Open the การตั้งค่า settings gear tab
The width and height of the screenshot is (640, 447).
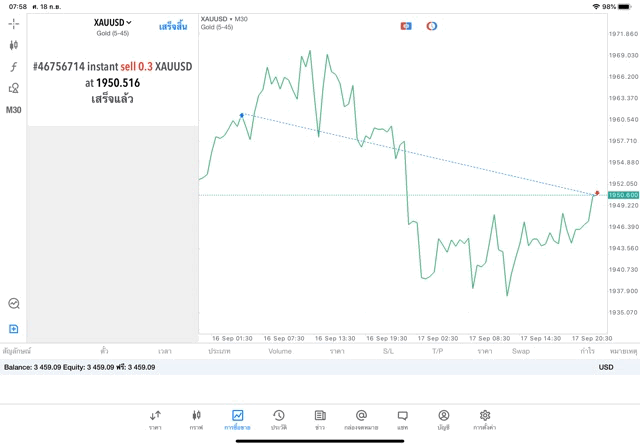485,419
